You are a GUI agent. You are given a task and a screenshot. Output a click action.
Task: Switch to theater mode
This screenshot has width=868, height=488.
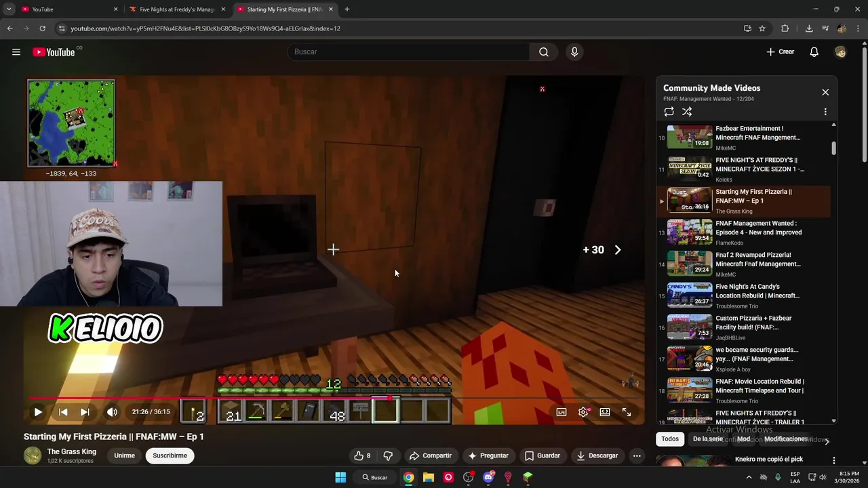coord(605,411)
